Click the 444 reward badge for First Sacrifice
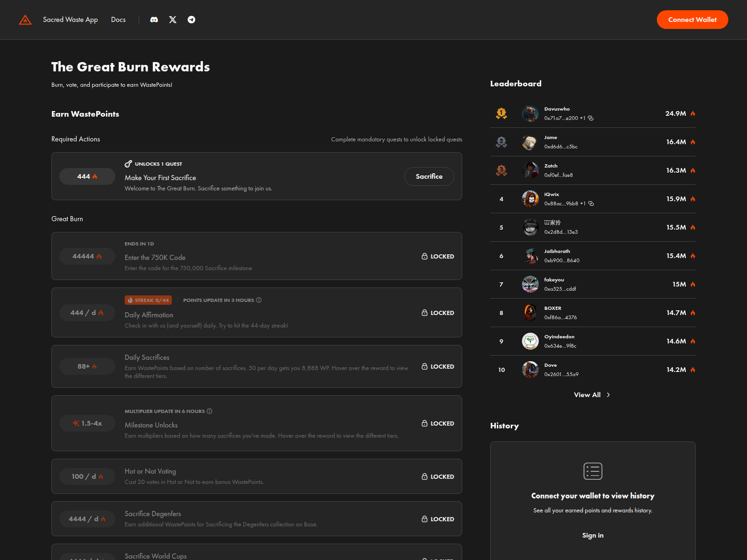747x560 pixels. coord(87,176)
